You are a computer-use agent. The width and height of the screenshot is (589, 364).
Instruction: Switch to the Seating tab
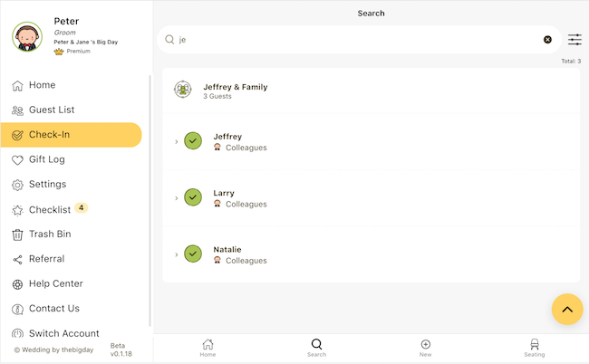tap(534, 348)
